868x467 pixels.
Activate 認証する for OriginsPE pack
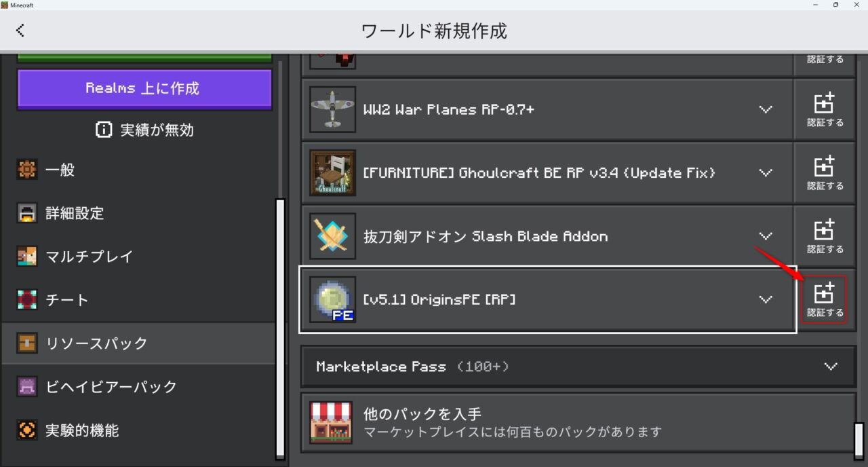[825, 299]
